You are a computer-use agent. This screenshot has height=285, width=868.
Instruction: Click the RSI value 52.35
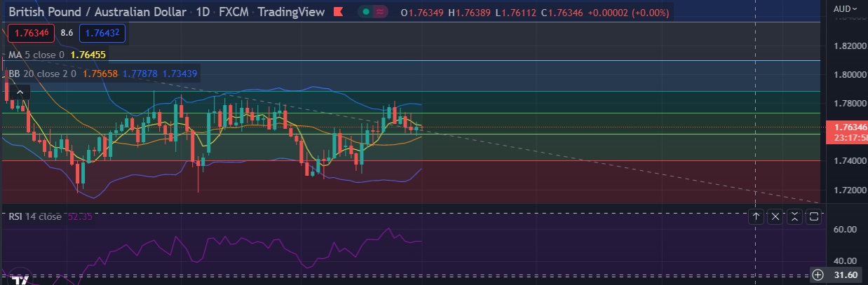[80, 217]
